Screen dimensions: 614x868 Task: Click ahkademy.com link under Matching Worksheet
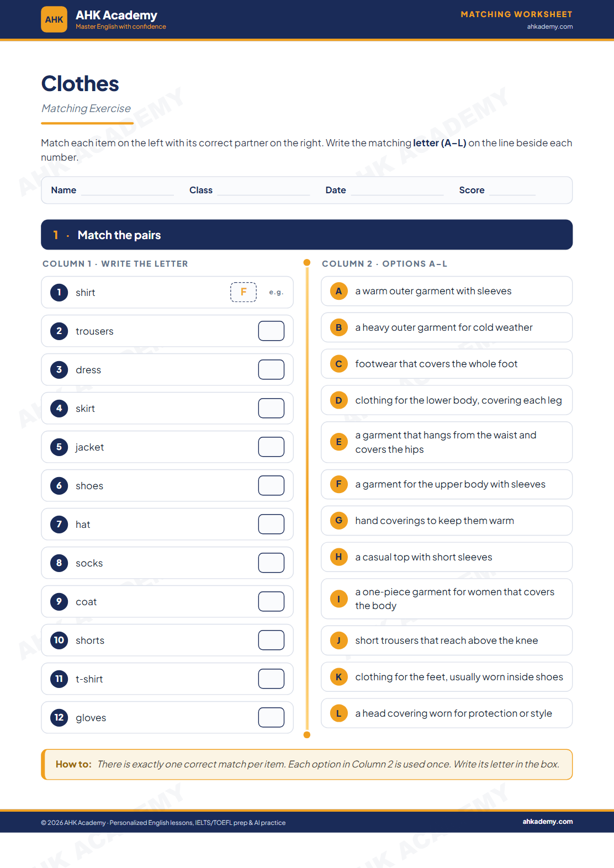tap(550, 27)
